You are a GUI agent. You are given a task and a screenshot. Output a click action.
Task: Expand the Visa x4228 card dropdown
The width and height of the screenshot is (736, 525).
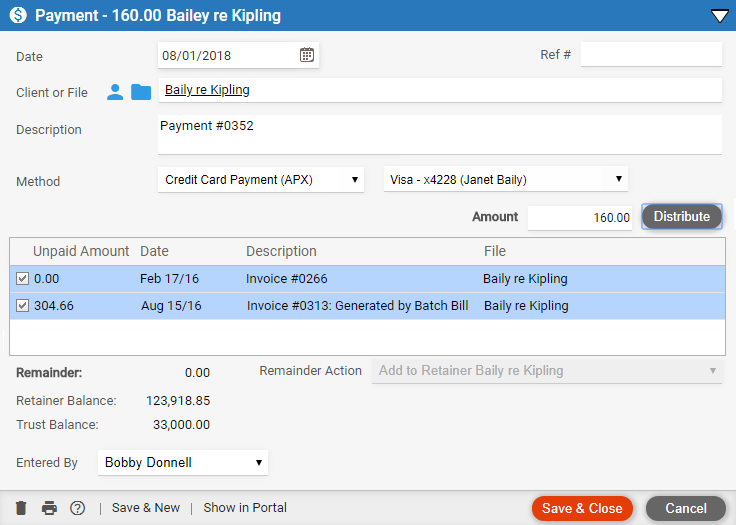[506, 180]
